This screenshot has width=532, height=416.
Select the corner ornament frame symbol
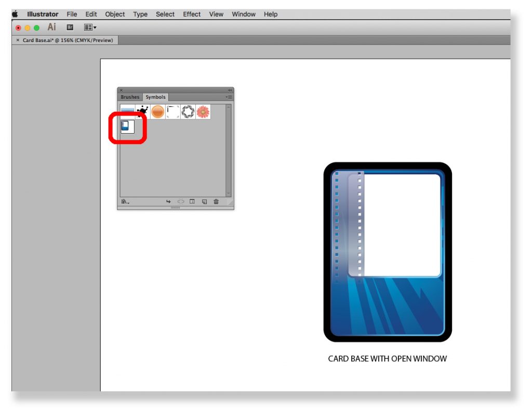(x=172, y=112)
